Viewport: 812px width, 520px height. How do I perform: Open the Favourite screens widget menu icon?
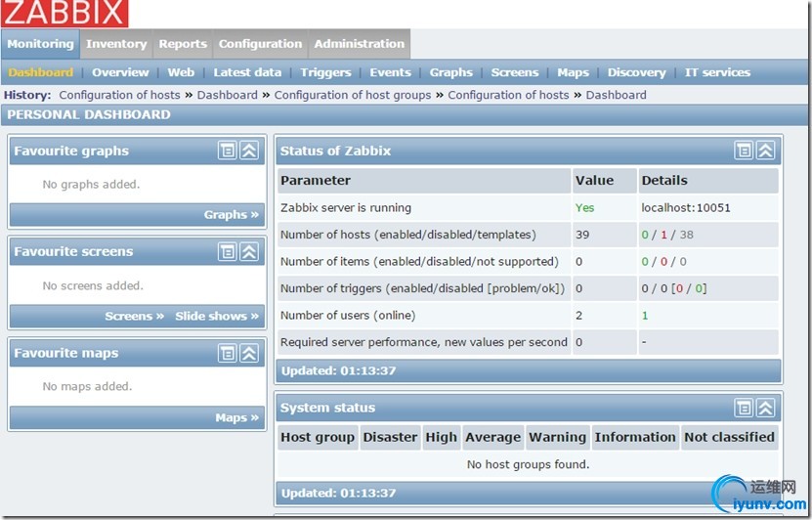227,252
